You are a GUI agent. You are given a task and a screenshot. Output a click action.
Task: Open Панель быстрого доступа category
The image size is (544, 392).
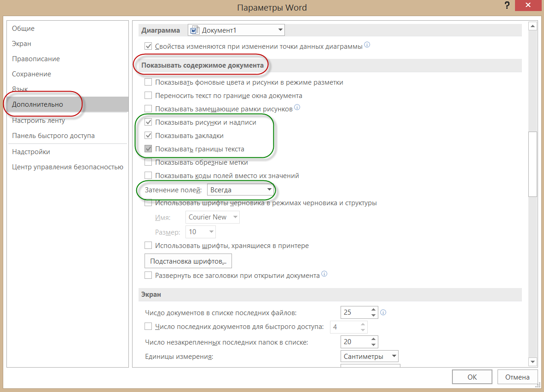68,136
